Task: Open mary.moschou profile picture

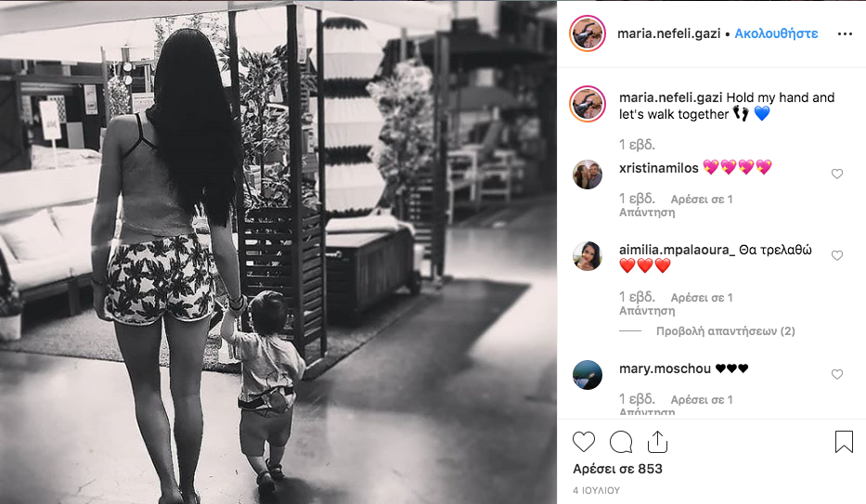Action: pos(588,375)
